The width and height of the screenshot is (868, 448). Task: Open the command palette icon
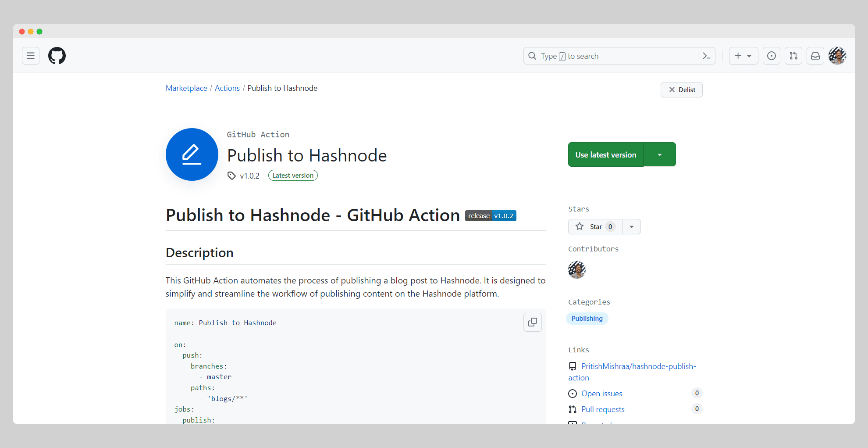point(706,56)
